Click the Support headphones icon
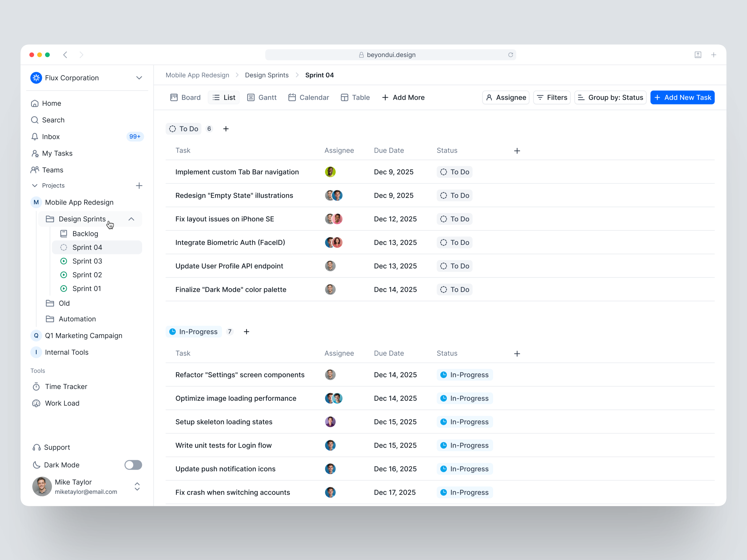 pos(36,447)
